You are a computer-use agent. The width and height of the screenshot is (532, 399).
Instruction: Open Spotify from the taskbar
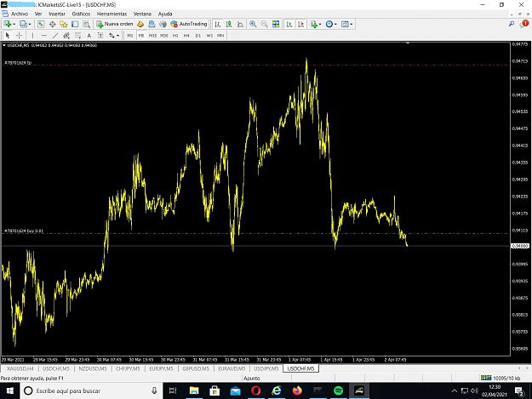(x=338, y=390)
